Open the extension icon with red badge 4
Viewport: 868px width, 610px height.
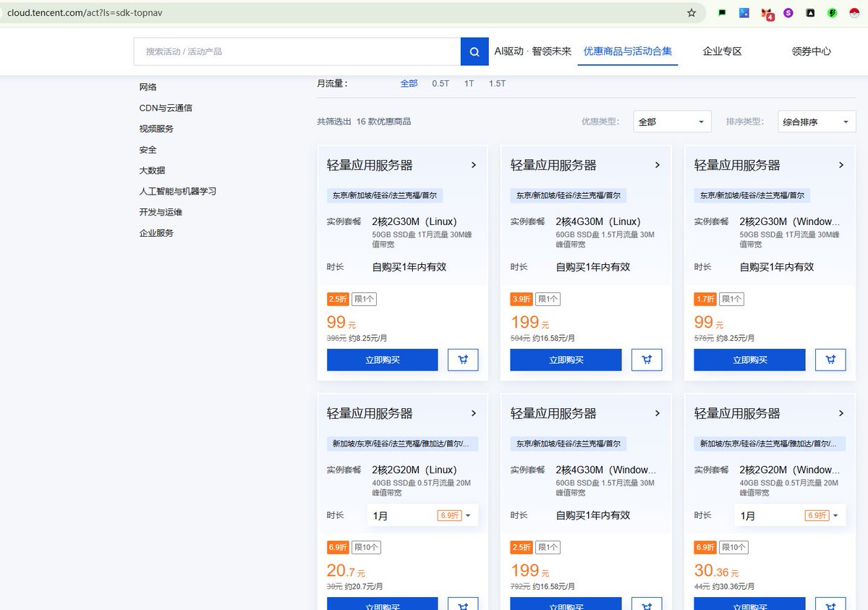click(x=767, y=13)
